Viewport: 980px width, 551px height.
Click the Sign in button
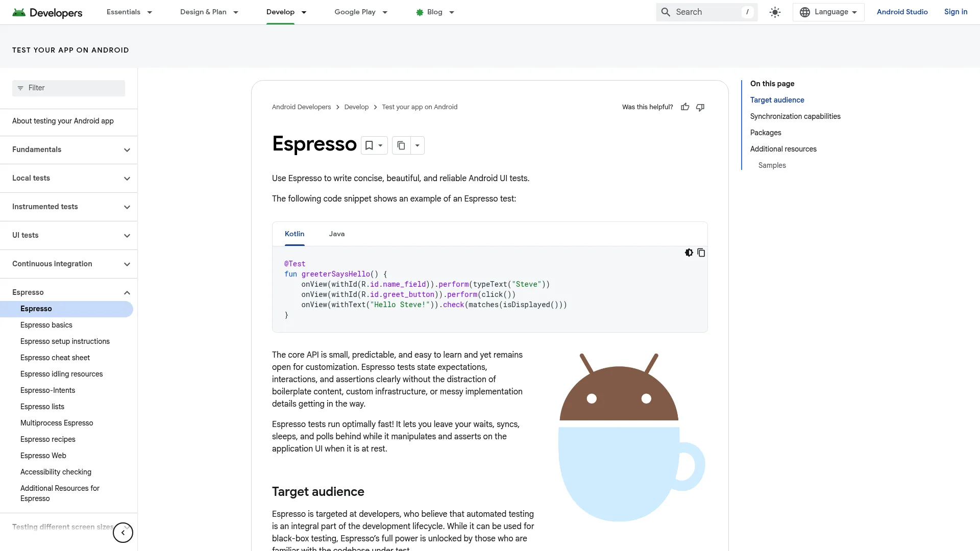955,12
